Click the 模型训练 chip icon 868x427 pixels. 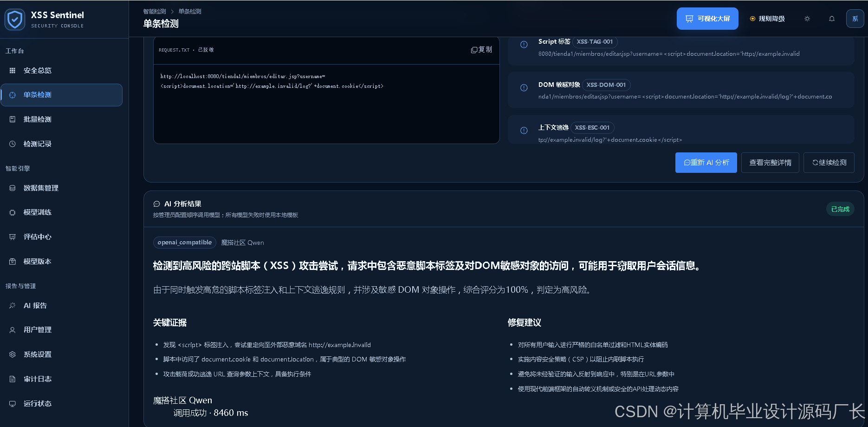point(13,212)
